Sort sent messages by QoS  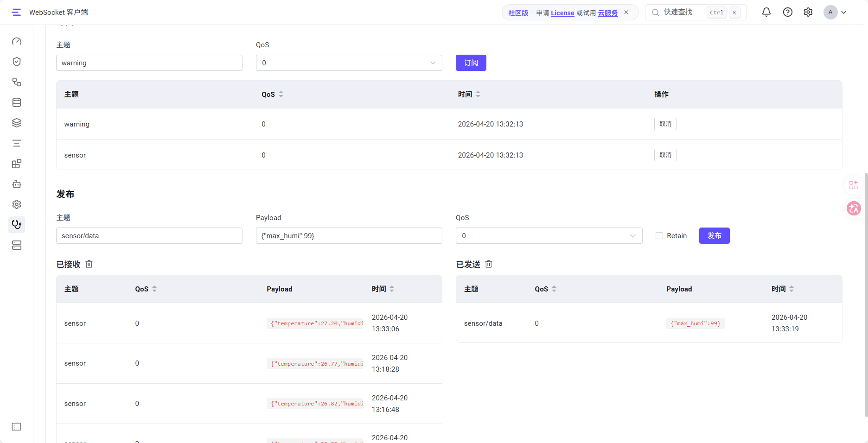click(554, 289)
